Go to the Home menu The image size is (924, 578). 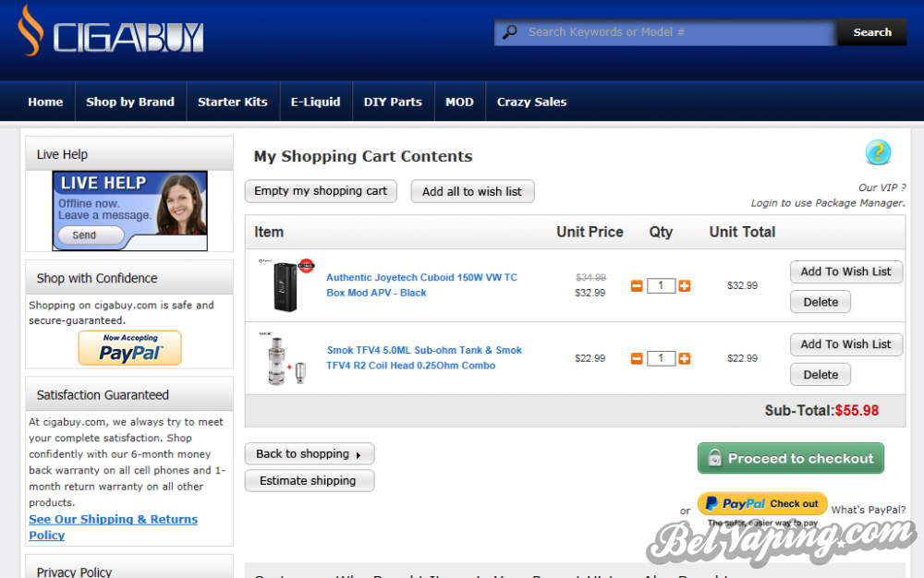point(45,102)
